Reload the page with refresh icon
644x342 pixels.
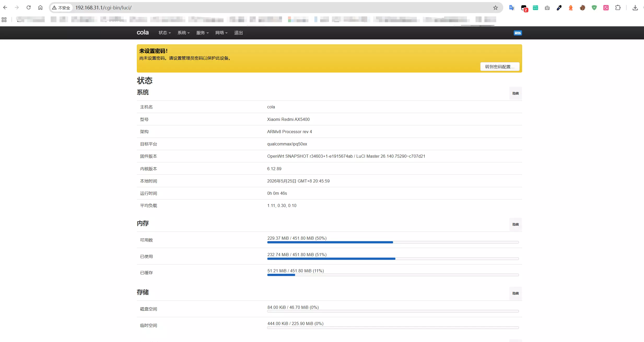tap(29, 8)
